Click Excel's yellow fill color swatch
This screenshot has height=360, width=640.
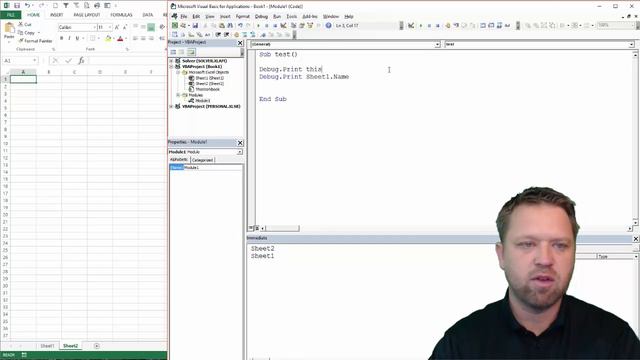108,38
